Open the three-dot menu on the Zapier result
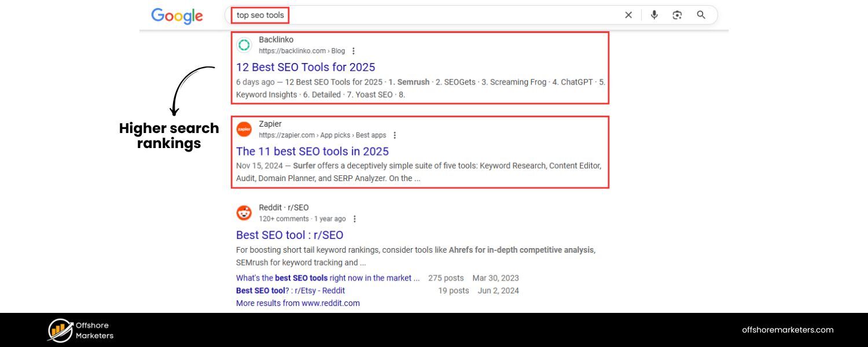This screenshot has height=347, width=868. 394,135
